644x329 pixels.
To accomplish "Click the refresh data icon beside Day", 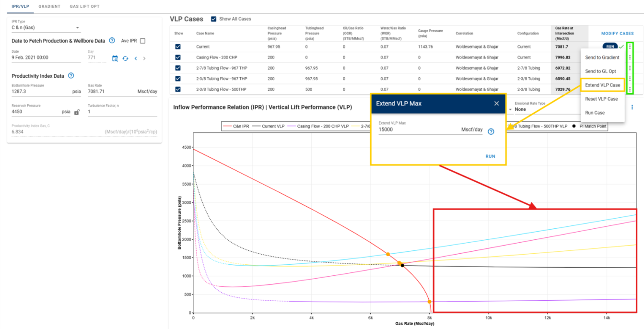I will point(126,59).
